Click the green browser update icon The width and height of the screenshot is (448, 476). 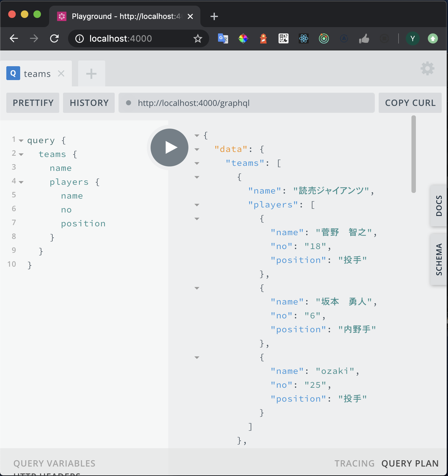click(433, 38)
